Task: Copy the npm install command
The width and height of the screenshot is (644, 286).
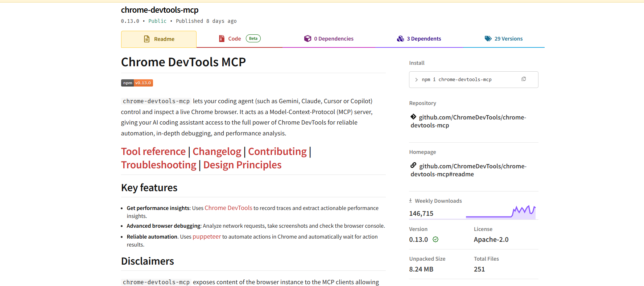Action: click(524, 79)
